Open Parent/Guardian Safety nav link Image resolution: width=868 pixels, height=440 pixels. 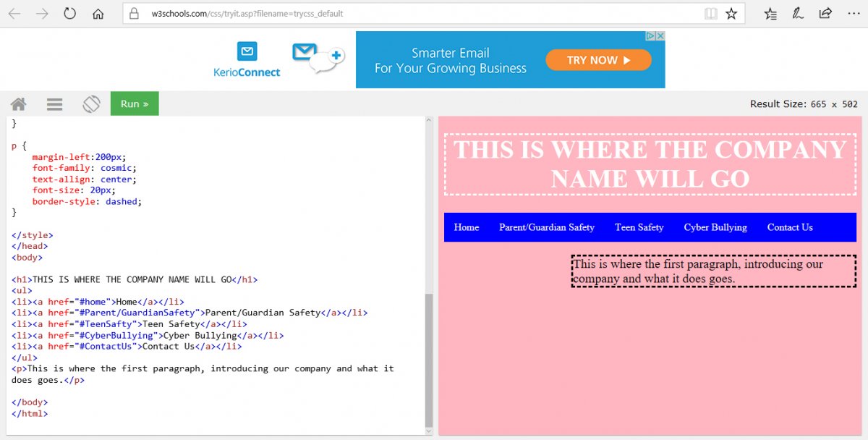[x=546, y=227]
